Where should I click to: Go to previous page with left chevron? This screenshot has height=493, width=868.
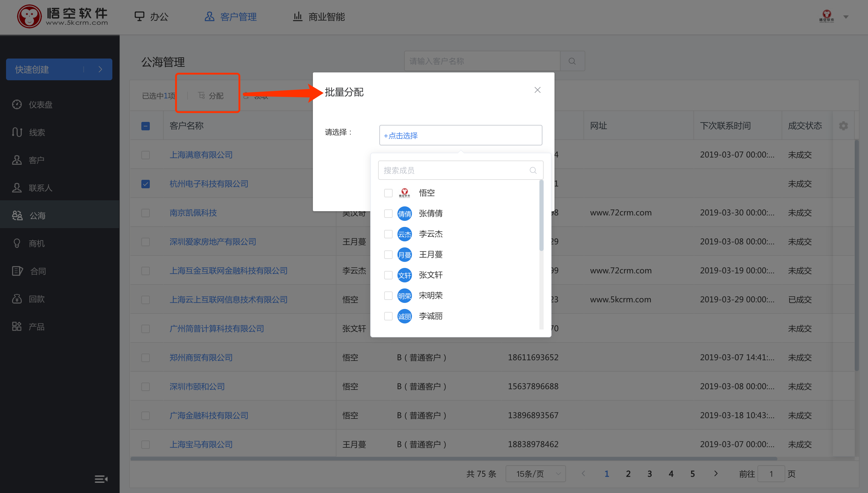(583, 473)
